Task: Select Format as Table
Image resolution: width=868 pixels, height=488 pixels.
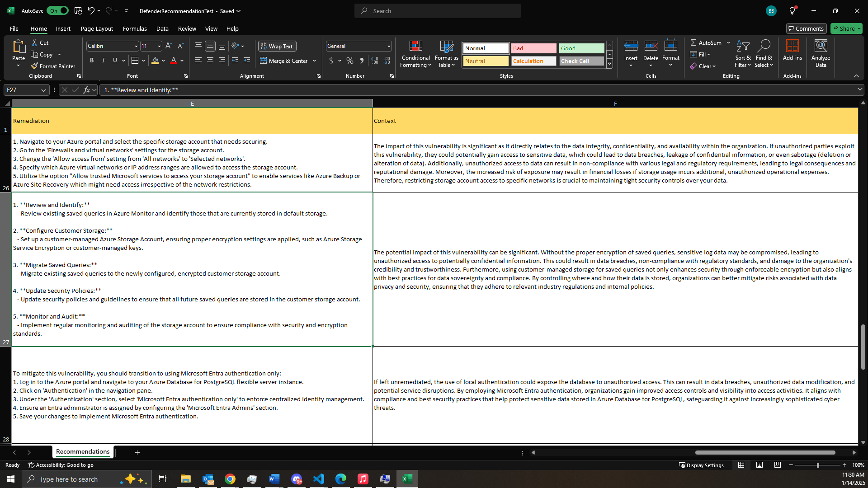Action: [x=446, y=53]
